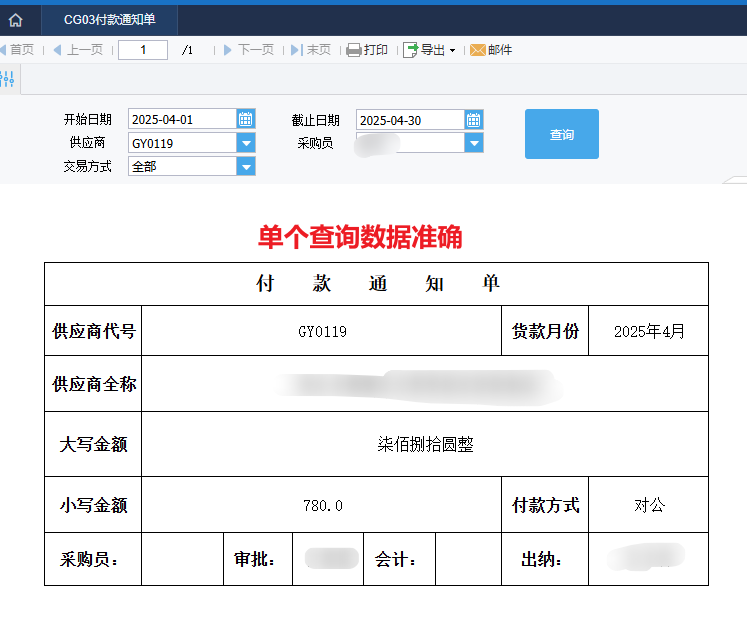Click the 单个查询数据准确 red heading
The width and height of the screenshot is (747, 626).
coord(360,237)
